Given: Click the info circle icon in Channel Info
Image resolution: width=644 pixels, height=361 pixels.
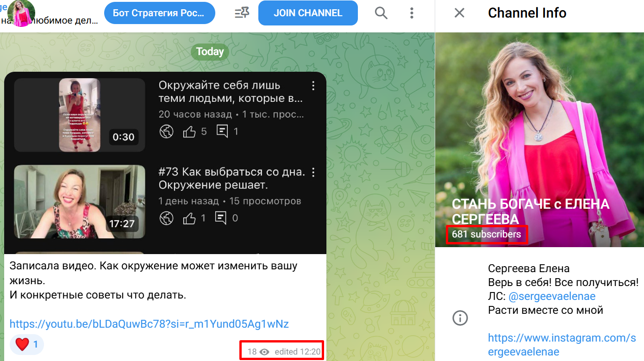Looking at the screenshot, I should pos(460,318).
